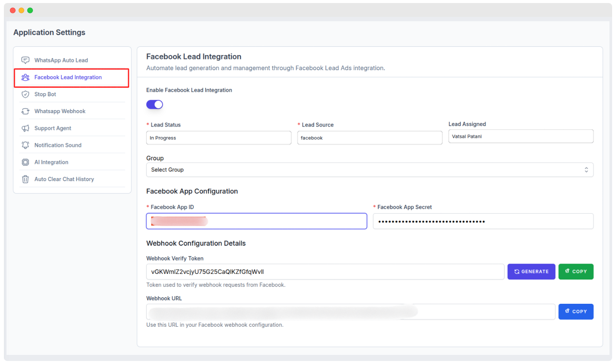This screenshot has height=364, width=616.
Task: Open the Lead Status dropdown
Action: (219, 138)
